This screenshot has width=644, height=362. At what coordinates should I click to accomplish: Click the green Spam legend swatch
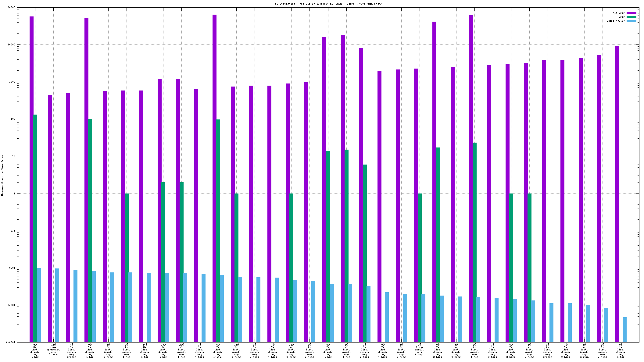(x=631, y=17)
